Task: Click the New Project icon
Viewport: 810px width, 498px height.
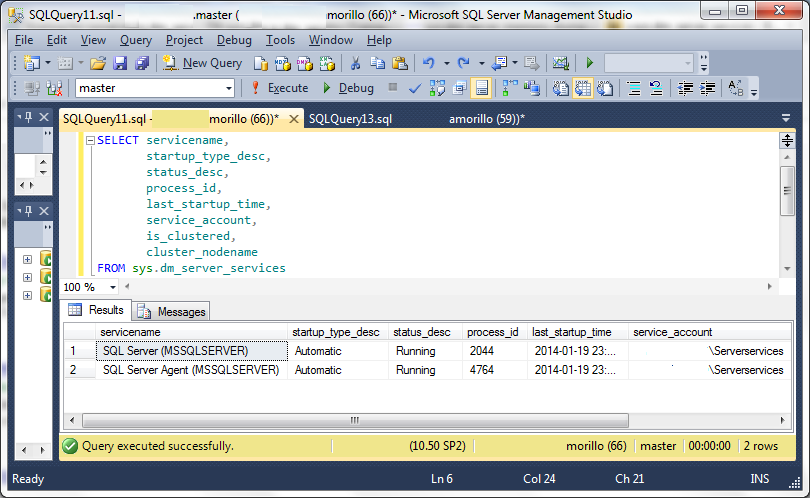Action: click(x=32, y=63)
